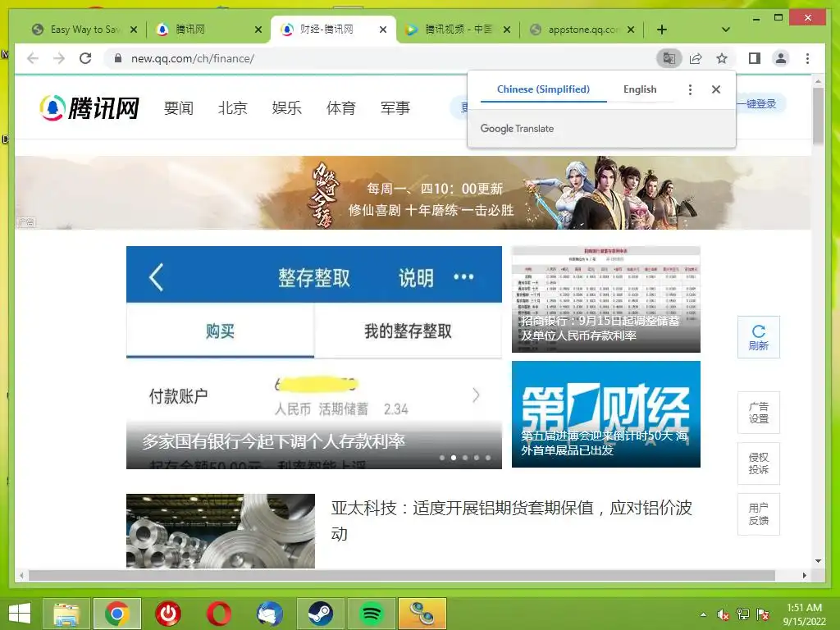Switch to 腾讯视频 tab

[458, 30]
